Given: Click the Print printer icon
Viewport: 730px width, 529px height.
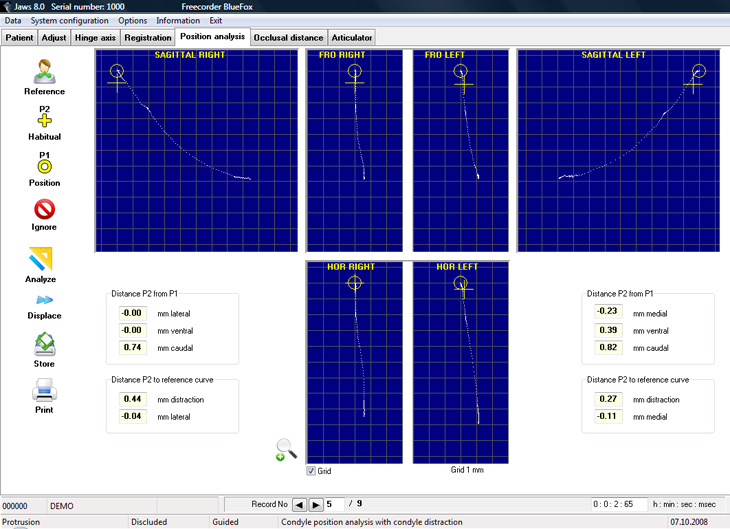Looking at the screenshot, I should click(45, 390).
